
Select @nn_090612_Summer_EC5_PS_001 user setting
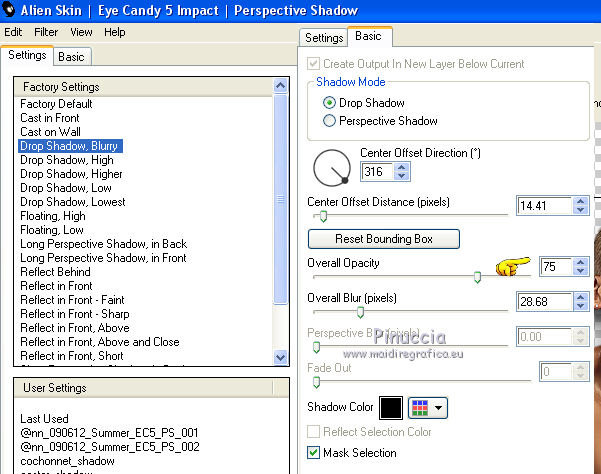(109, 433)
